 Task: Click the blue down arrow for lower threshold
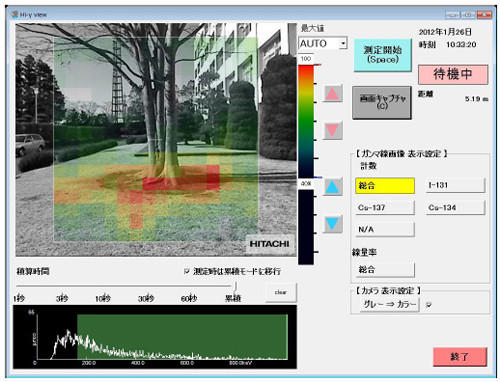pos(332,224)
